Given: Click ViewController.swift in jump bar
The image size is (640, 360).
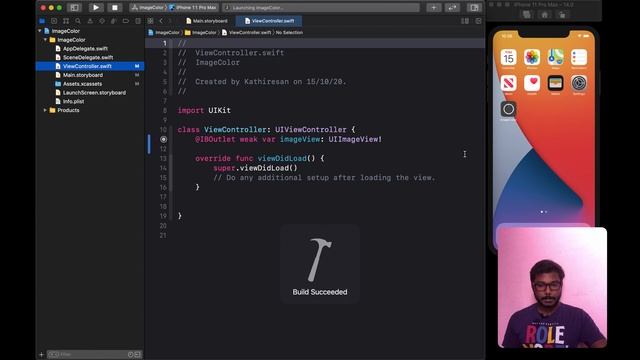Looking at the screenshot, I should tap(246, 33).
